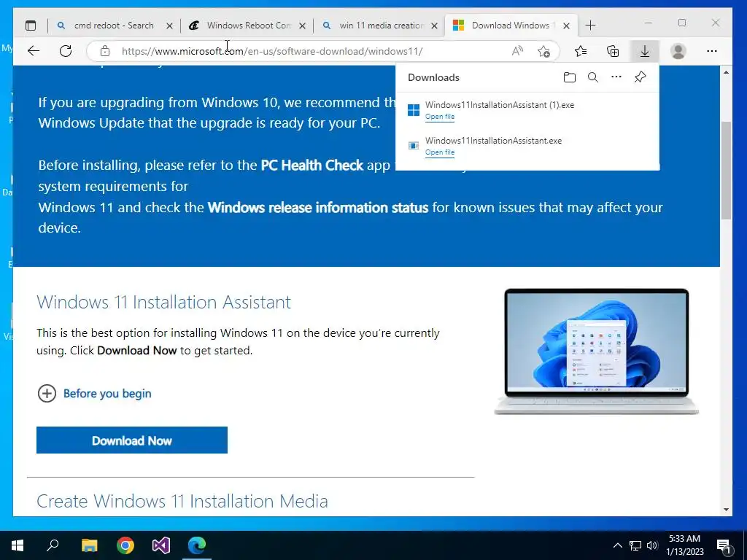Pin the Downloads panel

tap(640, 77)
